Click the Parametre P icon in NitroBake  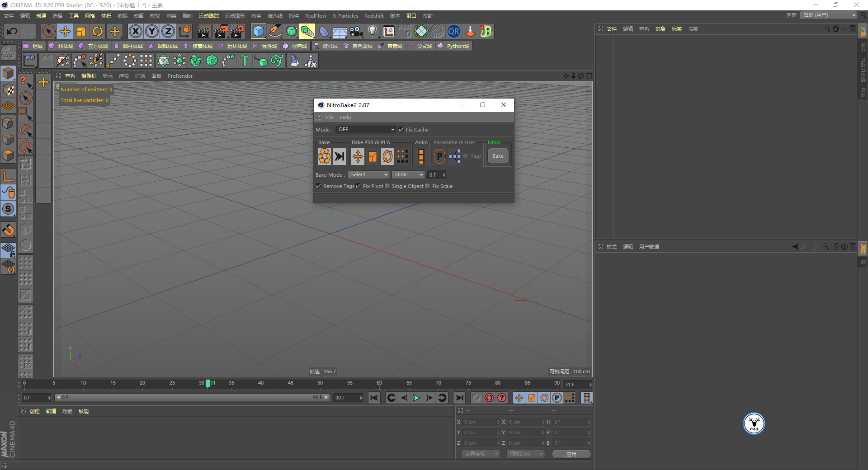(439, 156)
